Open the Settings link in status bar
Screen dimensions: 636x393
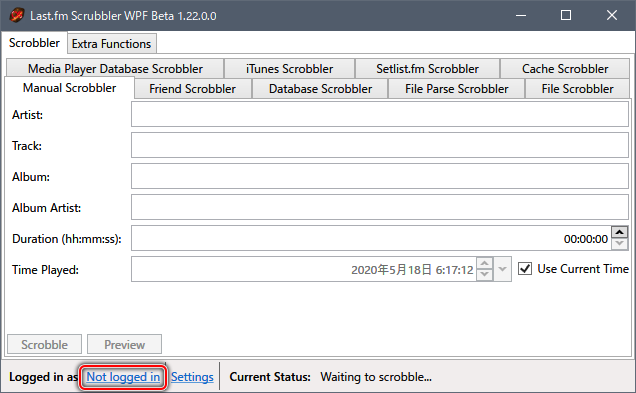pyautogui.click(x=192, y=377)
